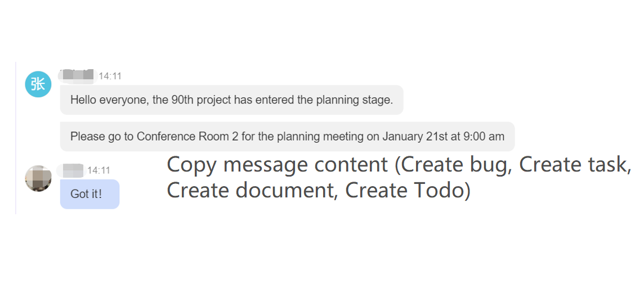Image resolution: width=644 pixels, height=302 pixels.
Task: Click 'planning stage' words in first message
Action: coord(355,100)
